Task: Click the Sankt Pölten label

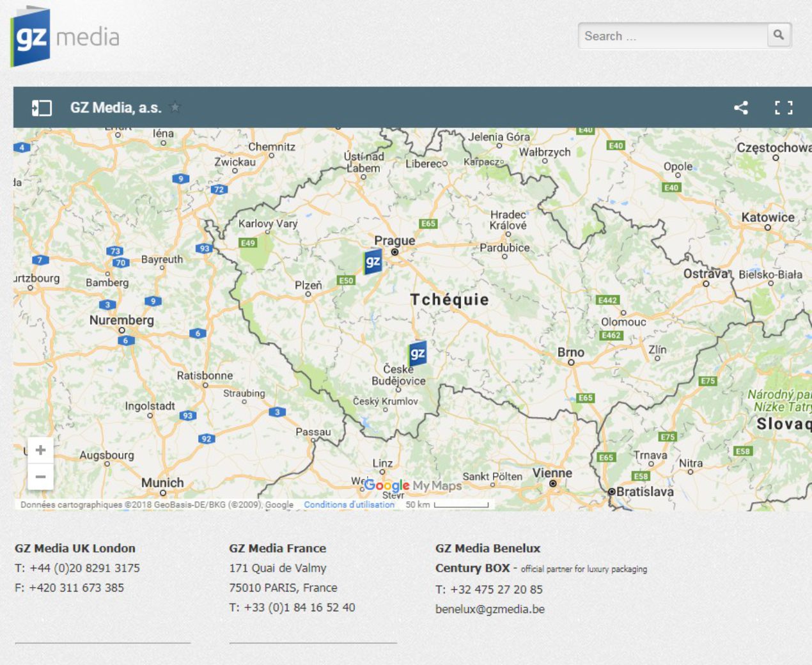Action: [x=492, y=476]
